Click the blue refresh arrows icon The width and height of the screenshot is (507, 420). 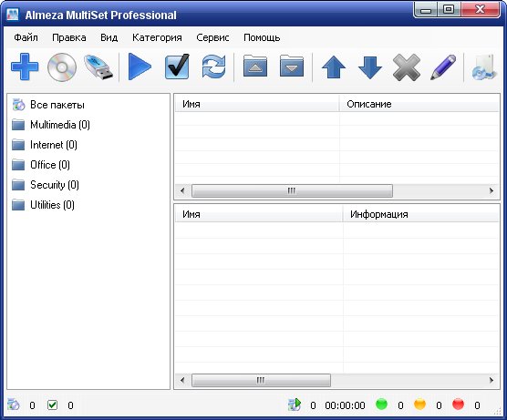pos(213,67)
